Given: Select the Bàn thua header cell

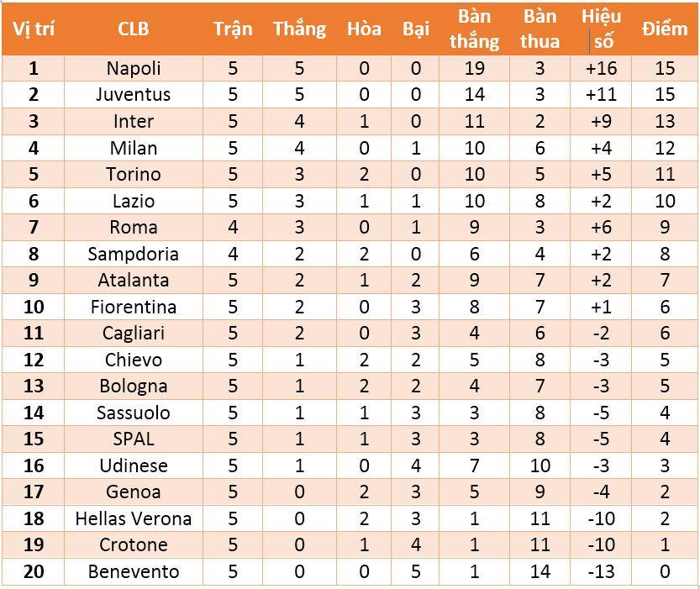Looking at the screenshot, I should coord(539,29).
